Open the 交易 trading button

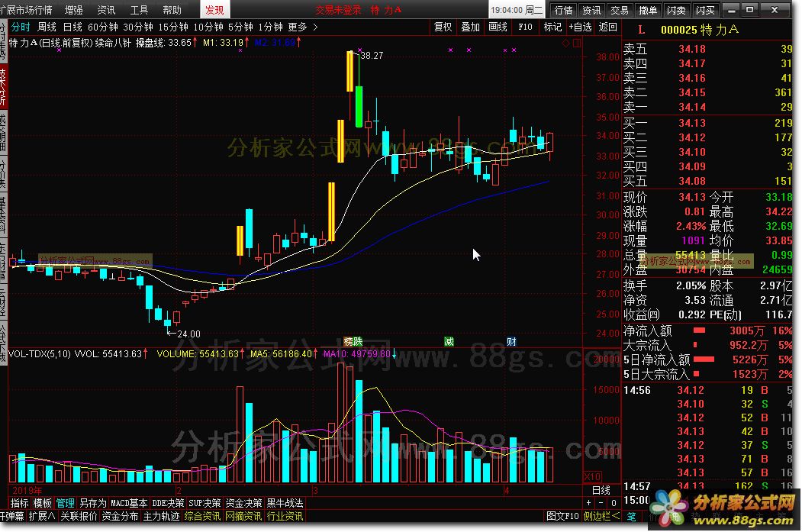620,10
